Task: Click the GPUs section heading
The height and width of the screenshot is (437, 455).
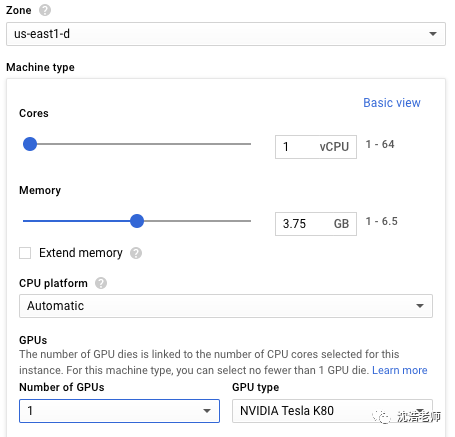Action: click(33, 340)
